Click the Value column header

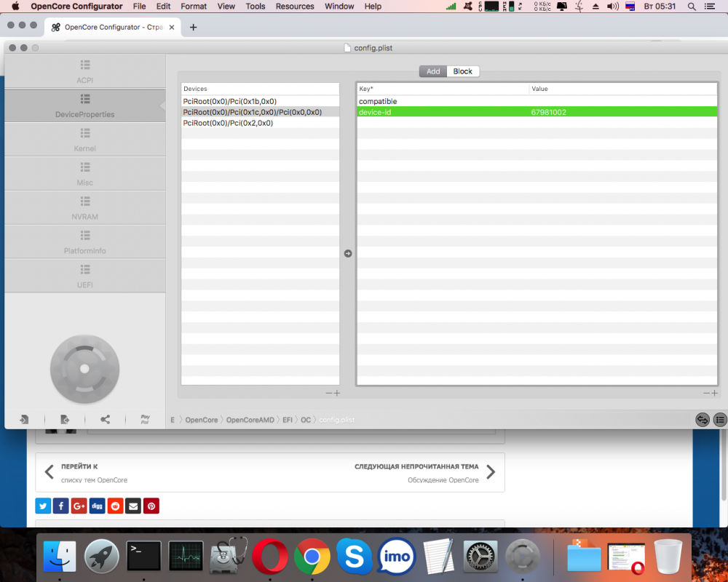coord(623,89)
